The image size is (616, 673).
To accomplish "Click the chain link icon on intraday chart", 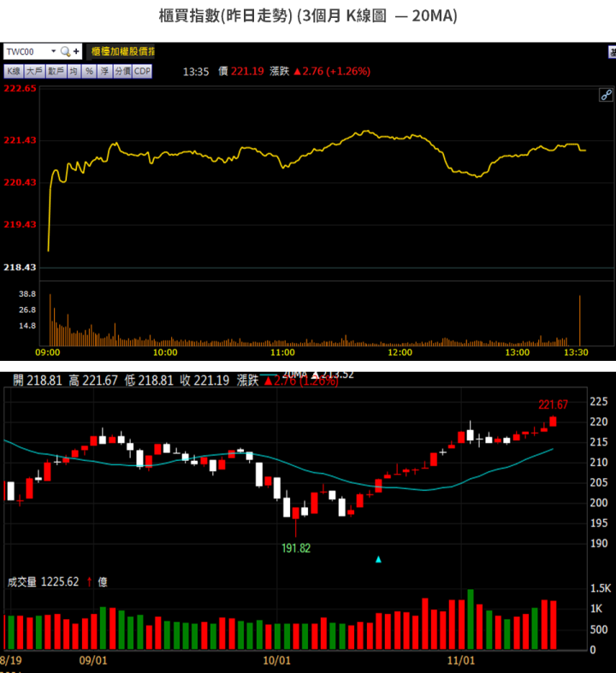I will tap(606, 95).
